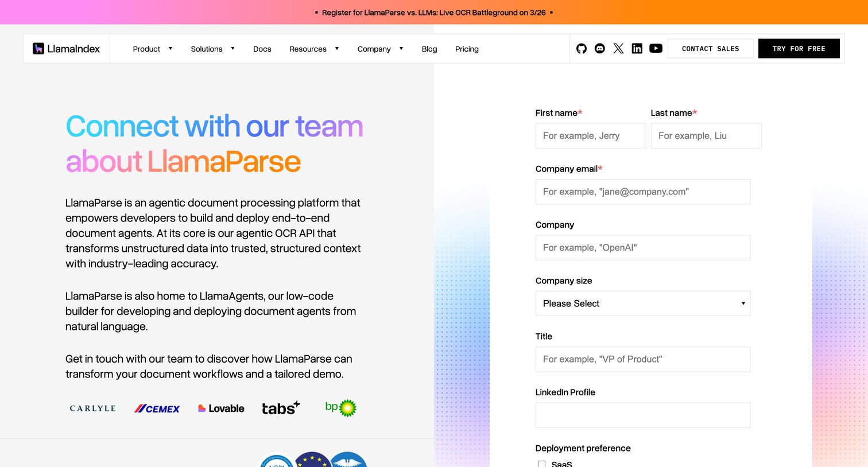Expand the Product menu
This screenshot has width=868, height=467.
[152, 49]
